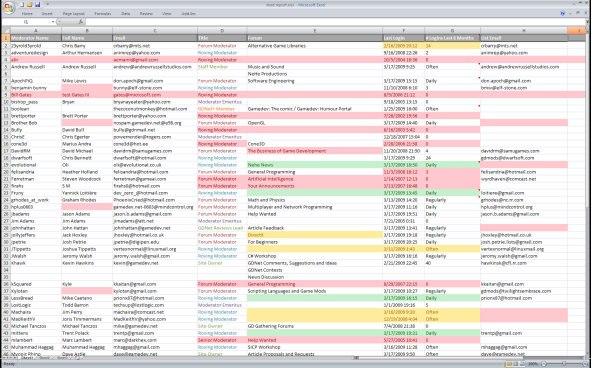Open the Data ribbon tab
This screenshot has width=591, height=368.
pyautogui.click(x=126, y=14)
